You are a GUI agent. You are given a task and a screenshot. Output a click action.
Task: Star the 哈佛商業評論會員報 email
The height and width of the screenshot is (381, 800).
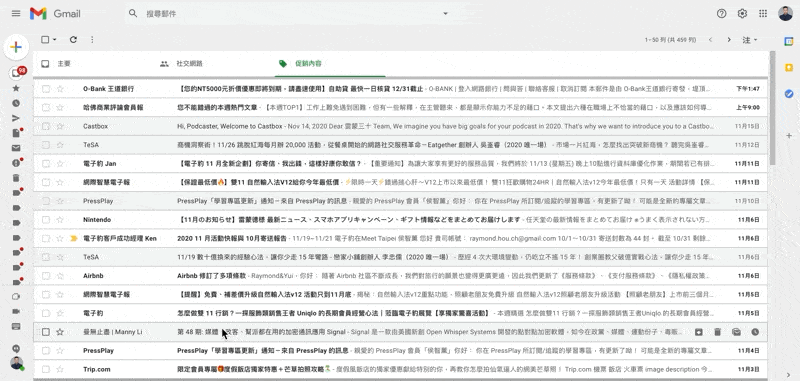tap(60, 108)
